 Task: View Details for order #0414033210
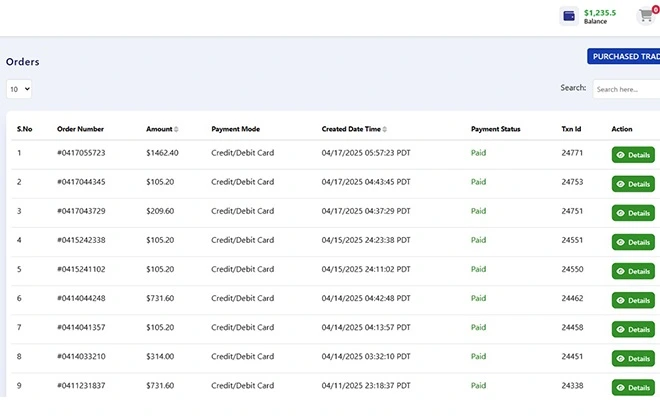pyautogui.click(x=633, y=358)
